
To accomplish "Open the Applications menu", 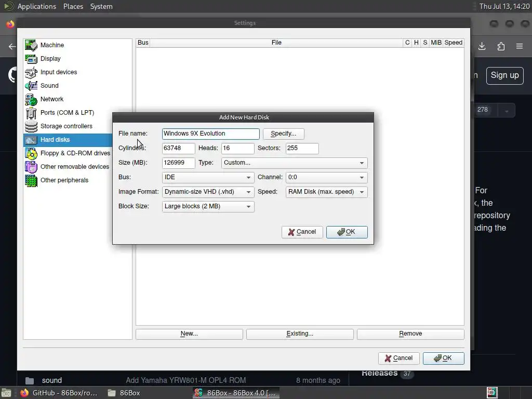I will (x=37, y=6).
